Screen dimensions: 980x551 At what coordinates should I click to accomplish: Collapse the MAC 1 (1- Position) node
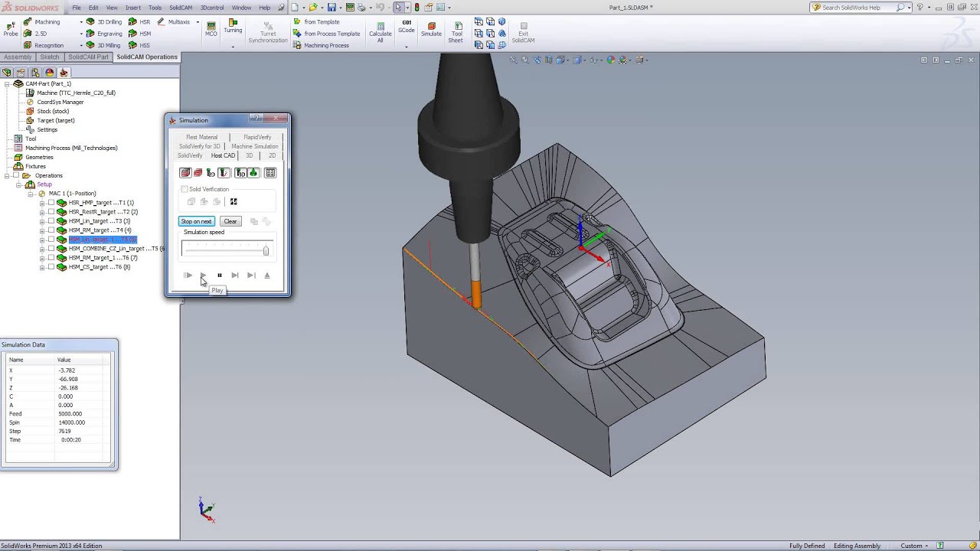(31, 194)
